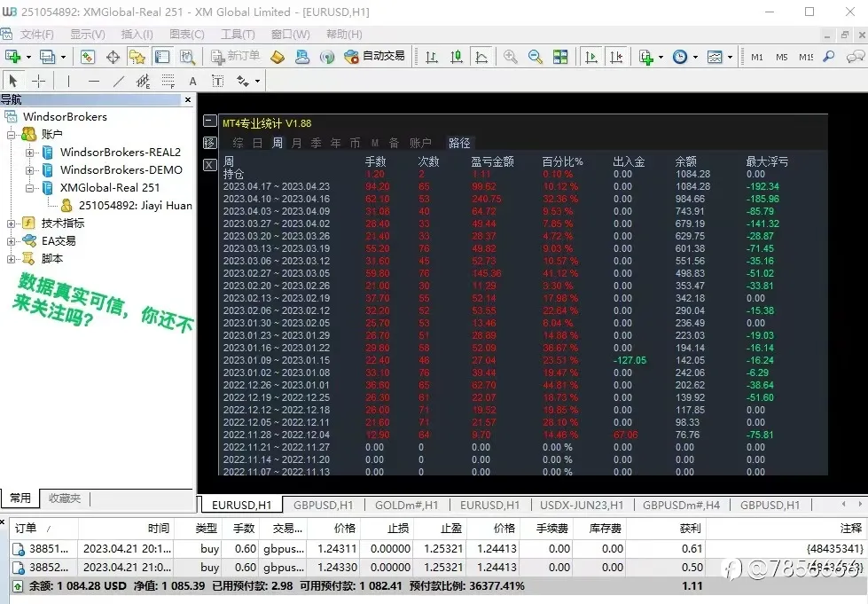Viewport: 868px width, 604px height.
Task: Expand the WindsorBrokers-DEMO node
Action: pyautogui.click(x=29, y=170)
